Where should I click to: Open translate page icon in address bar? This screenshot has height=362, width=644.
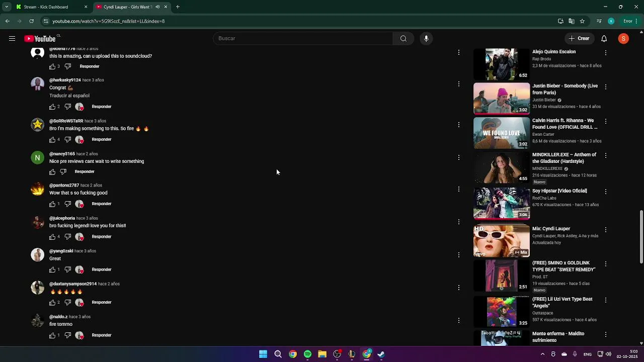tap(571, 21)
